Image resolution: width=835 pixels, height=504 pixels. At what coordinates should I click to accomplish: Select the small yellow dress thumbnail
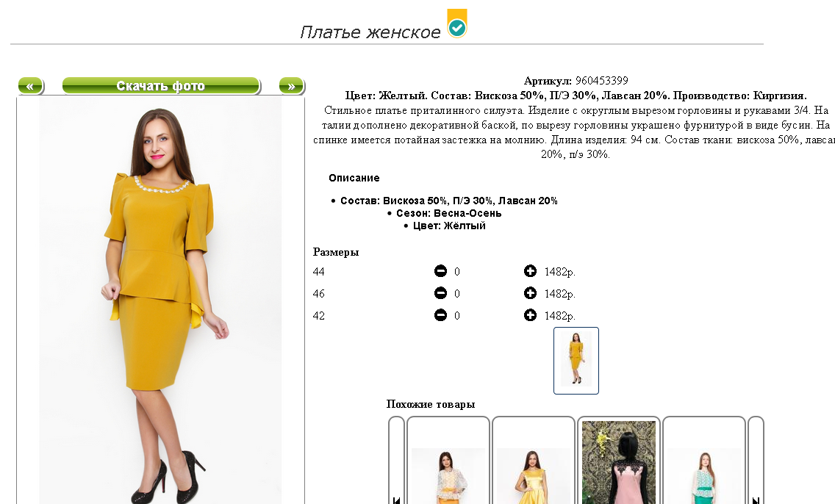[576, 361]
